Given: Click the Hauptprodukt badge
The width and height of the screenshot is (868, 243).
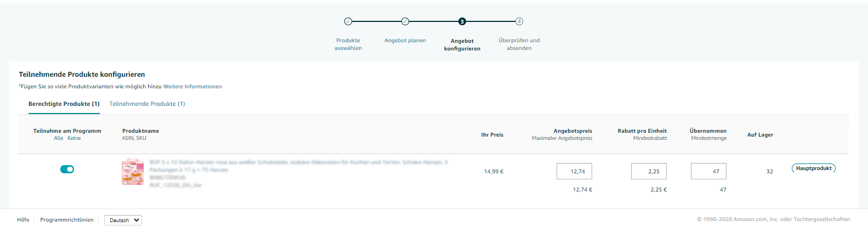Looking at the screenshot, I should pos(814,168).
